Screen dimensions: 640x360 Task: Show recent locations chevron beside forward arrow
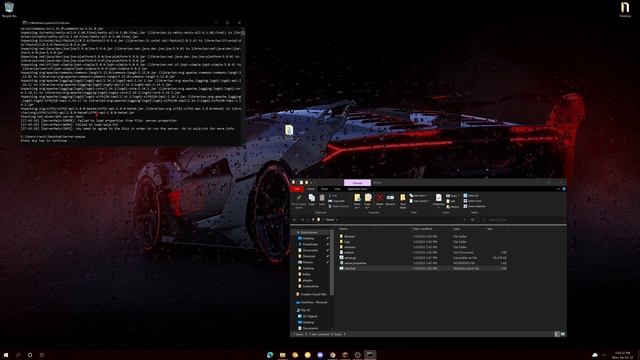point(308,220)
